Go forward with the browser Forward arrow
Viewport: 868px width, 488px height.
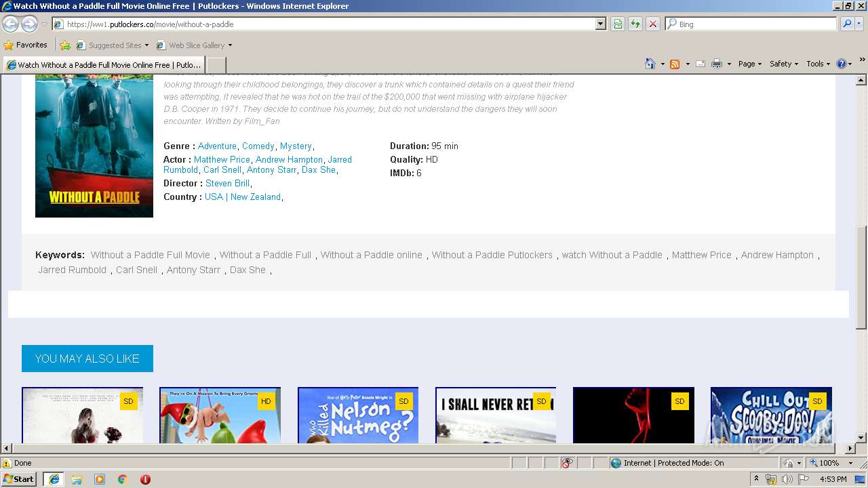29,24
